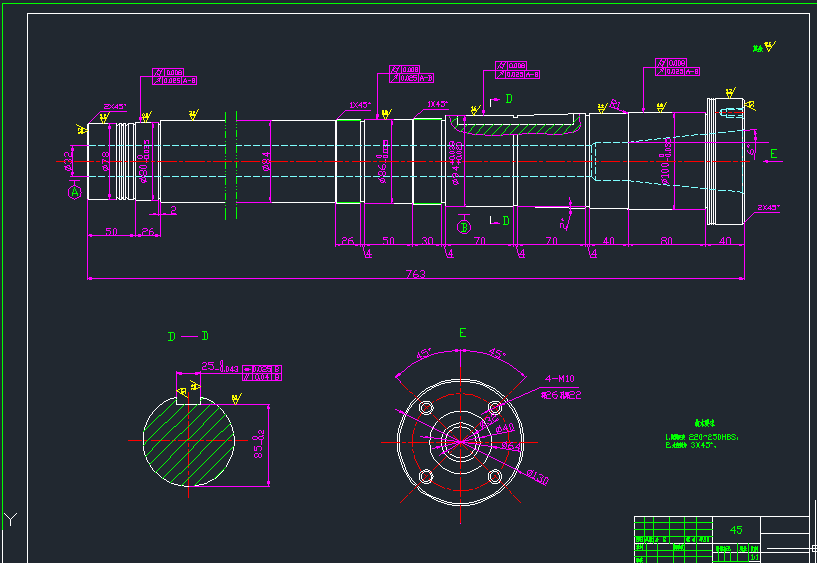This screenshot has height=563, width=817.
Task: Select the 2X45° chamfer label near Ø78
Action: tap(115, 106)
